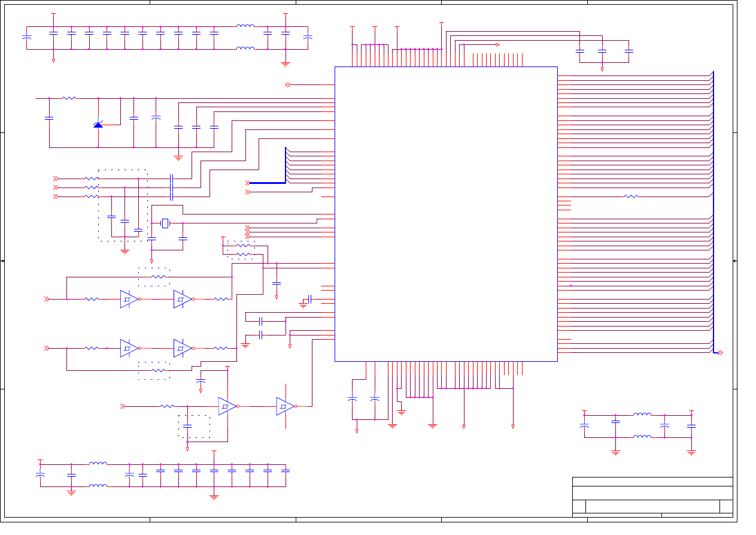Select second Schmitt inverter in middle buffer chain

click(183, 348)
